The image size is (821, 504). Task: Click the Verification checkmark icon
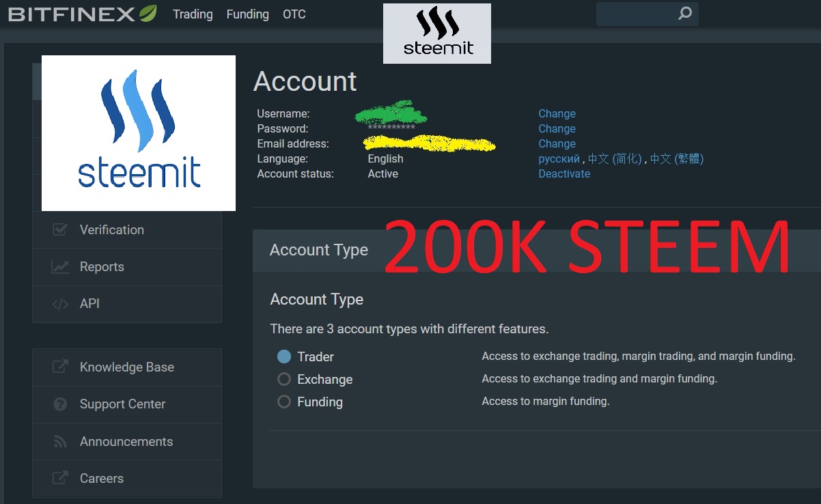pos(59,229)
